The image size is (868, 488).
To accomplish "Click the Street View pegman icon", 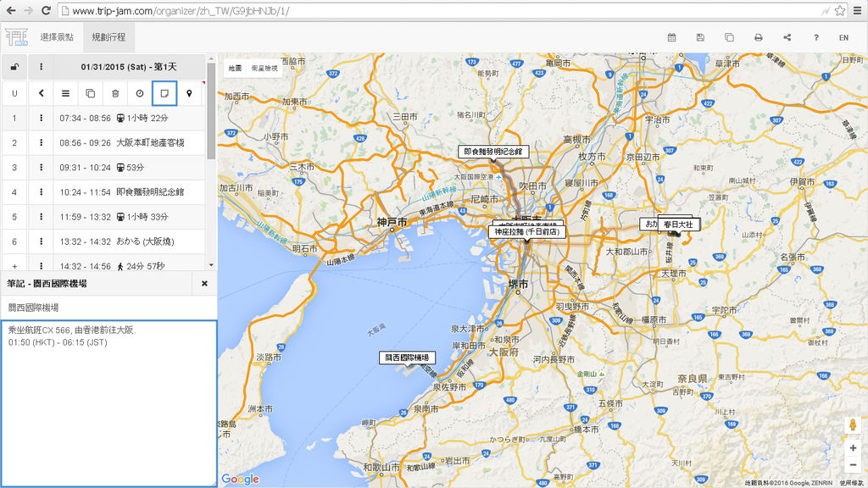I will click(x=853, y=425).
